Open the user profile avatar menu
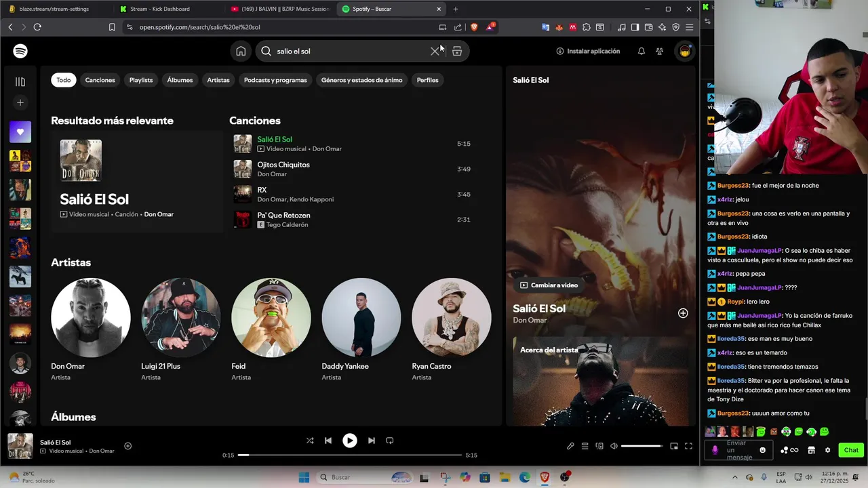 tap(685, 51)
